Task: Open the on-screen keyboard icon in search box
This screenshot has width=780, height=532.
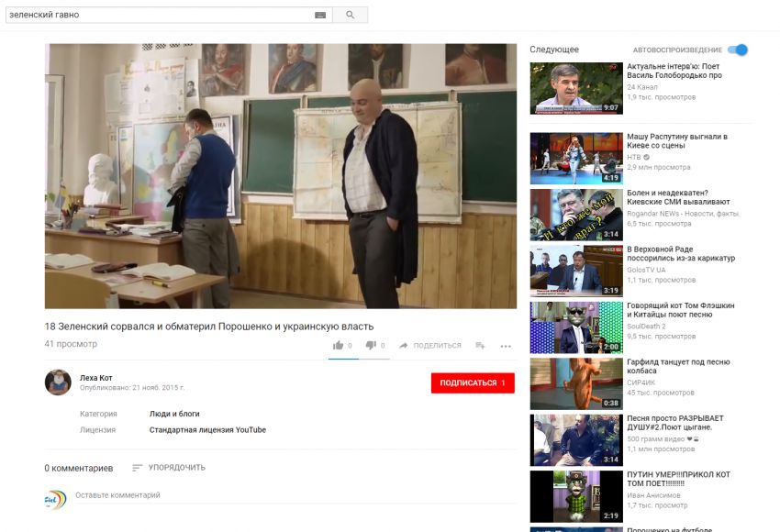Action: [320, 15]
